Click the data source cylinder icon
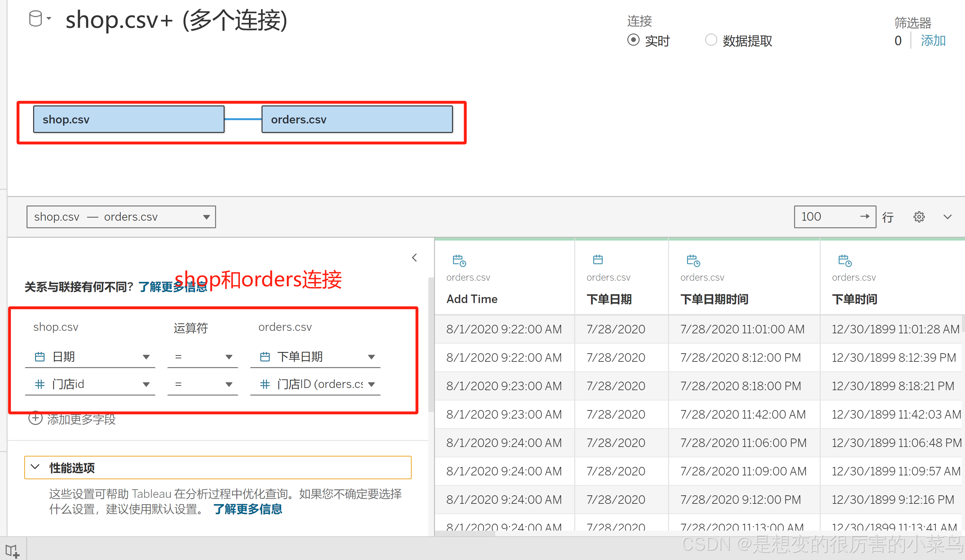This screenshot has width=965, height=560. (35, 19)
